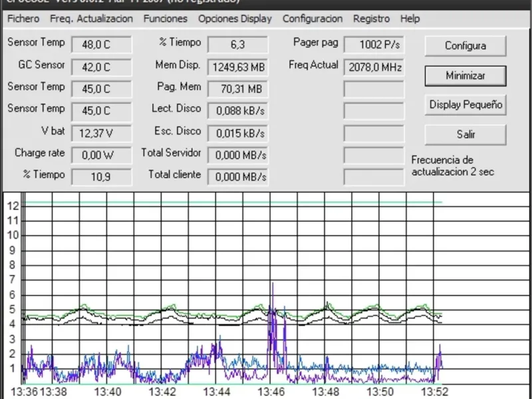Screen dimensions: 532x399
Task: Click the Charge rate label
Action: coord(40,153)
